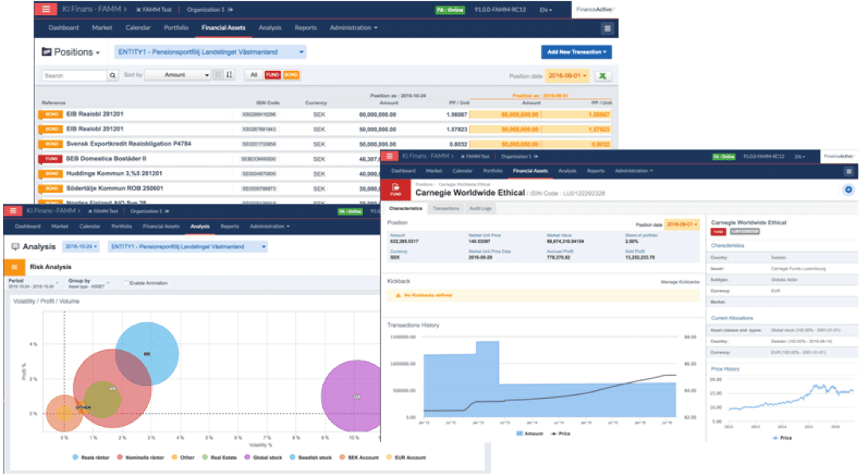The height and width of the screenshot is (476, 868).
Task: Click ascending sort order icon next to Amount
Action: pyautogui.click(x=218, y=75)
